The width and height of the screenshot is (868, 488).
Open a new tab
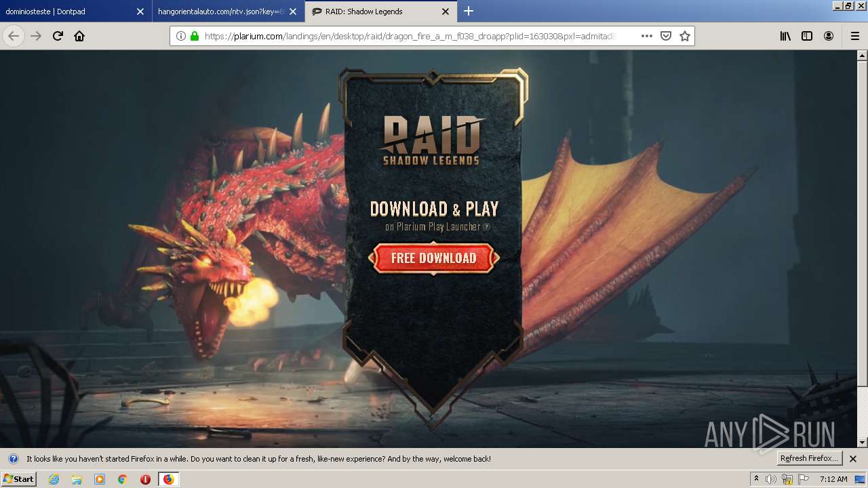468,11
